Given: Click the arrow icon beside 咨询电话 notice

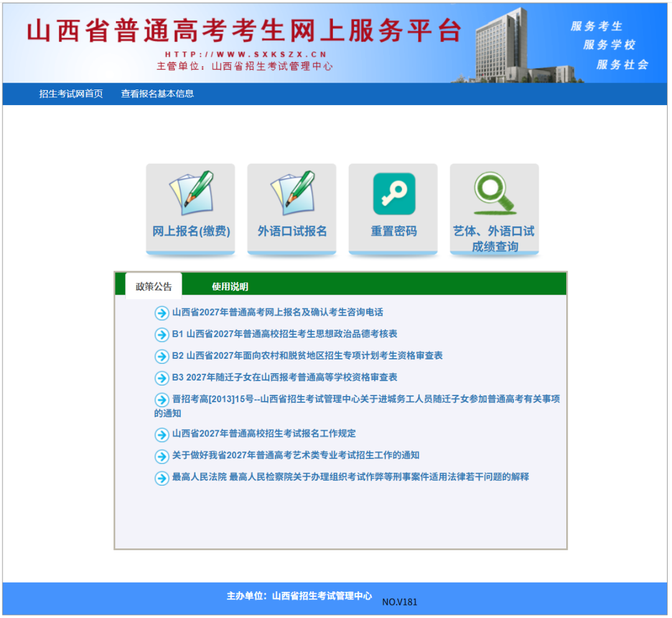Looking at the screenshot, I should click(x=162, y=313).
